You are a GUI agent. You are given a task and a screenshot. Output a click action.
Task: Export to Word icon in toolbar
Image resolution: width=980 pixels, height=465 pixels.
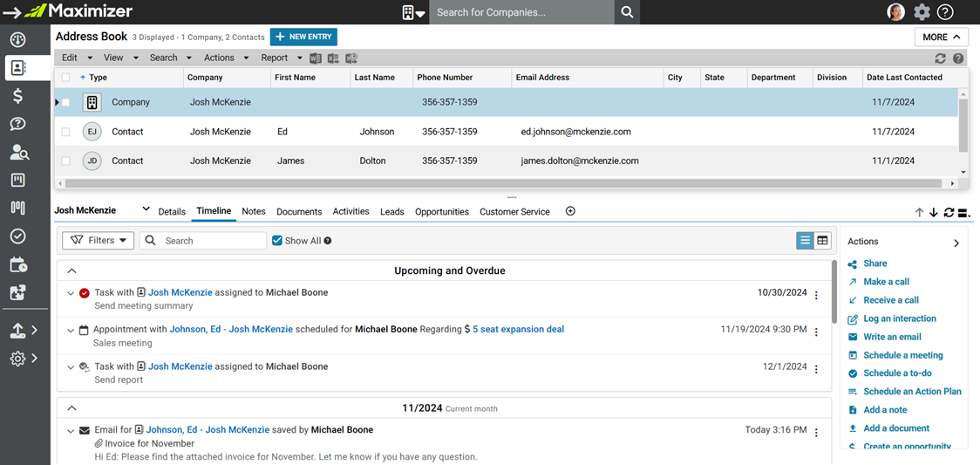coord(316,58)
